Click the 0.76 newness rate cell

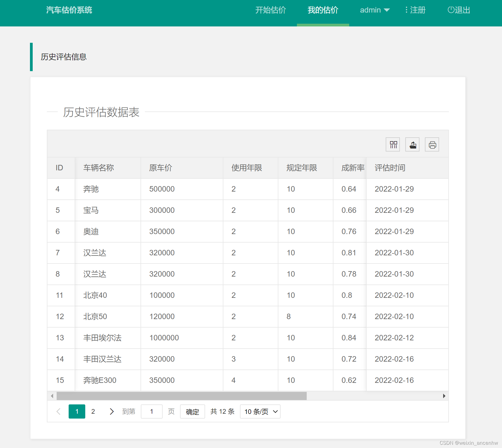tap(350, 232)
